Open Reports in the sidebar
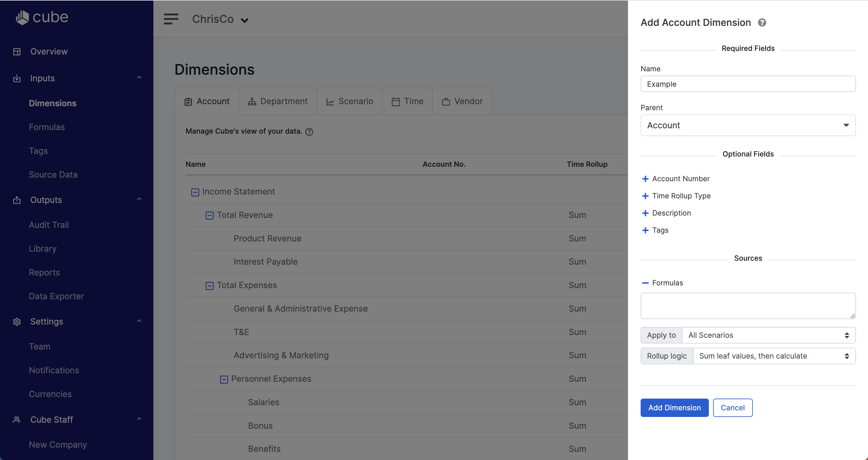The width and height of the screenshot is (868, 460). [45, 272]
